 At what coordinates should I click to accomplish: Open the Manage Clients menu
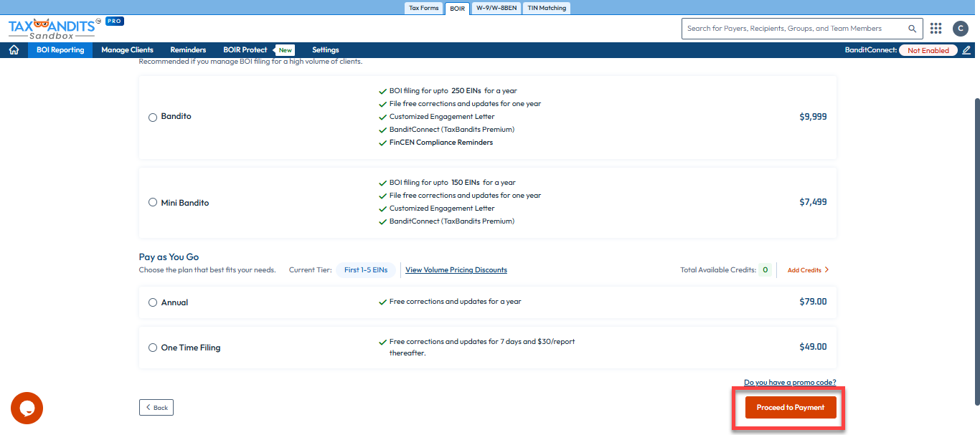(127, 50)
